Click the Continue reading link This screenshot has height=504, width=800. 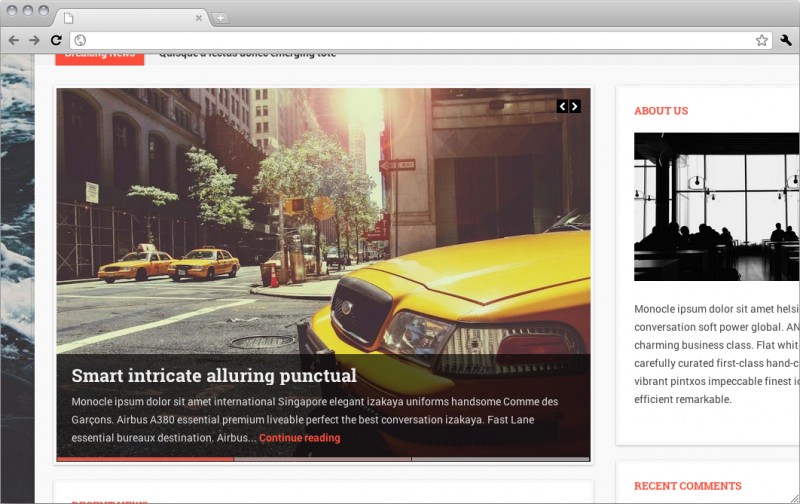299,438
